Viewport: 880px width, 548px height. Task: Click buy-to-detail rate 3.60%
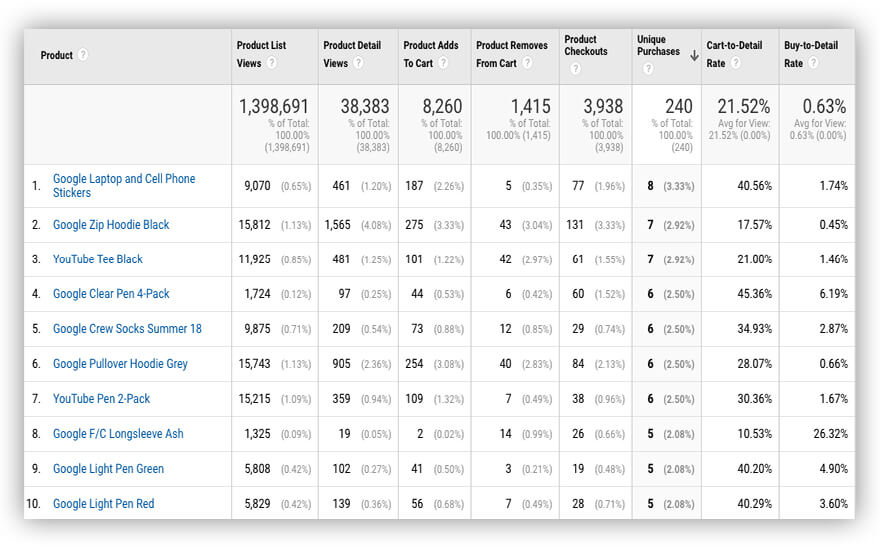(833, 504)
